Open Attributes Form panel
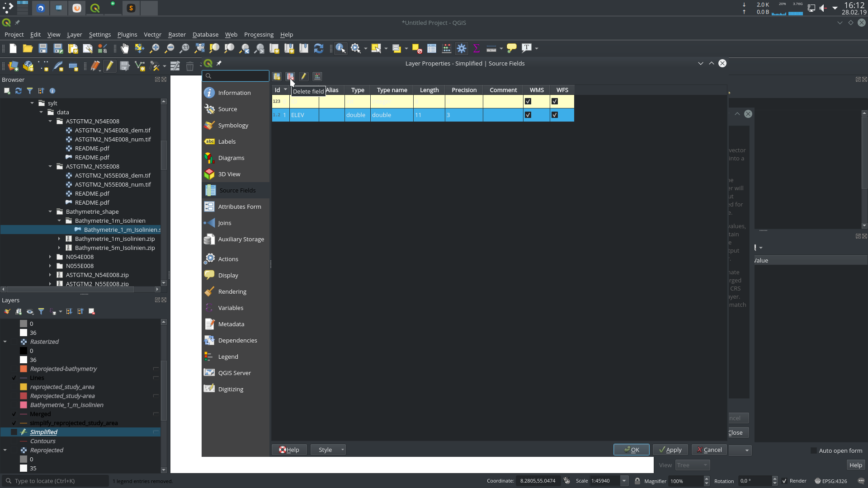Viewport: 868px width, 488px height. click(239, 206)
